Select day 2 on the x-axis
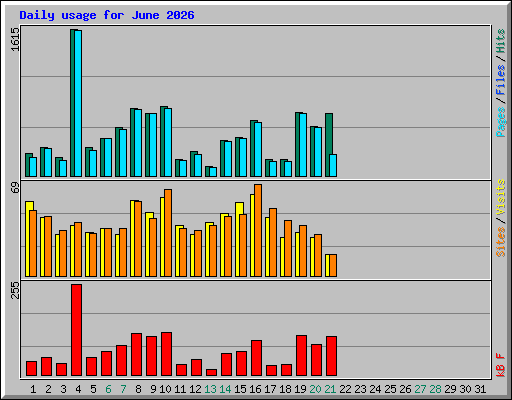The image size is (512, 400). [48, 389]
